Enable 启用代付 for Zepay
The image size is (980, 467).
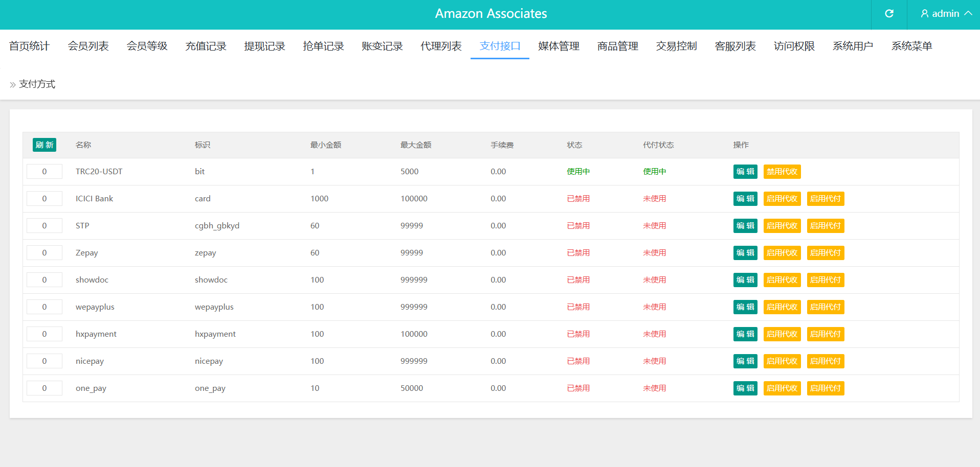(x=825, y=253)
